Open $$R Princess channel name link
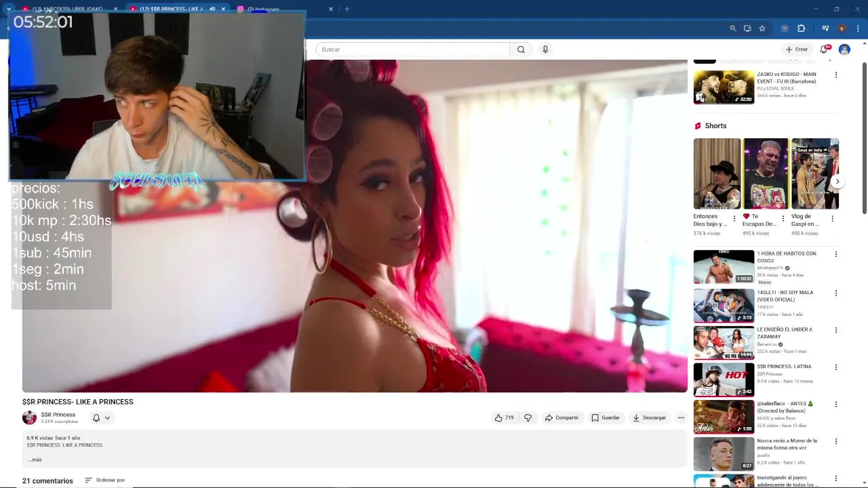The height and width of the screenshot is (488, 868). click(x=58, y=414)
